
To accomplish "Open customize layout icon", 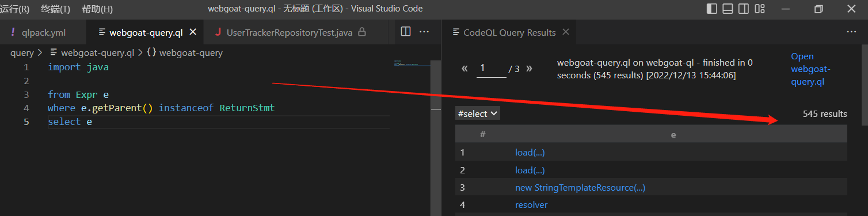I will click(760, 9).
